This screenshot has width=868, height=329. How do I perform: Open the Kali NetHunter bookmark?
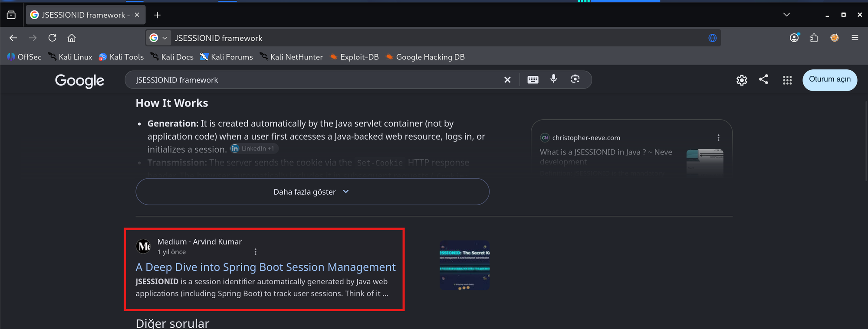click(292, 57)
